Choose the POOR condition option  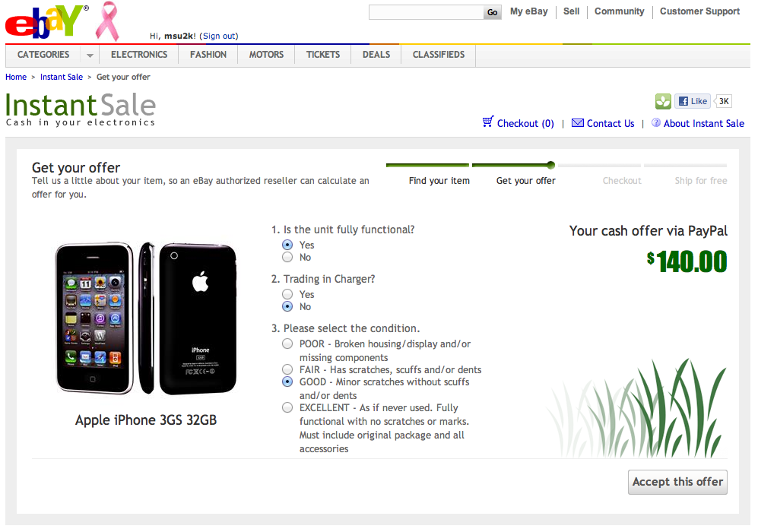click(x=287, y=344)
